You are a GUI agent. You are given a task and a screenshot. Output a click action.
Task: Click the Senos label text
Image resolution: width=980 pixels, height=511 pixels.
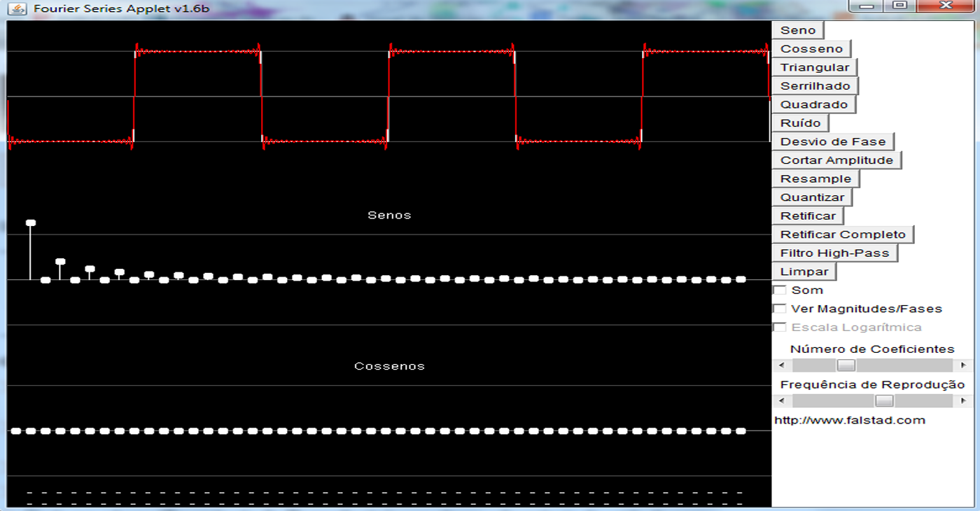tap(389, 215)
